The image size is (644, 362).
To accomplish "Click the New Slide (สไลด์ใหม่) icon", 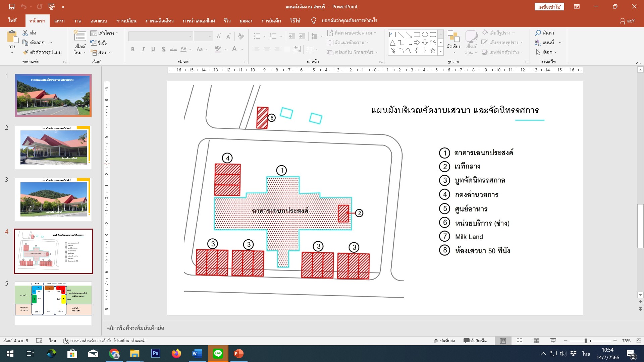I will pyautogui.click(x=80, y=36).
